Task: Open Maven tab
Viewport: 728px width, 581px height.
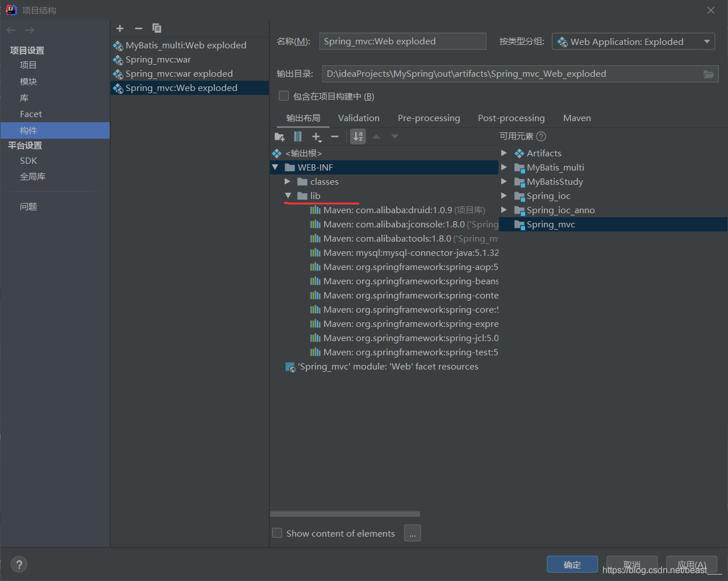Action: pyautogui.click(x=577, y=118)
